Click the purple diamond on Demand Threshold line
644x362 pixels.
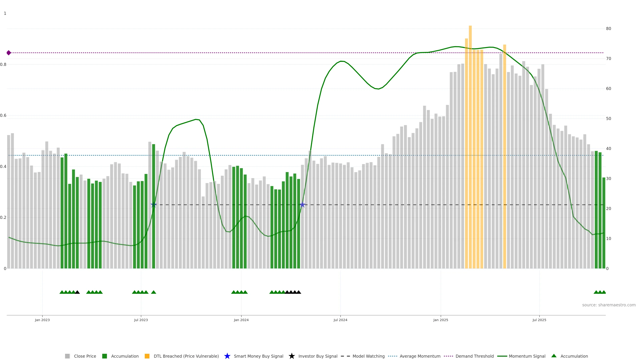tap(9, 53)
